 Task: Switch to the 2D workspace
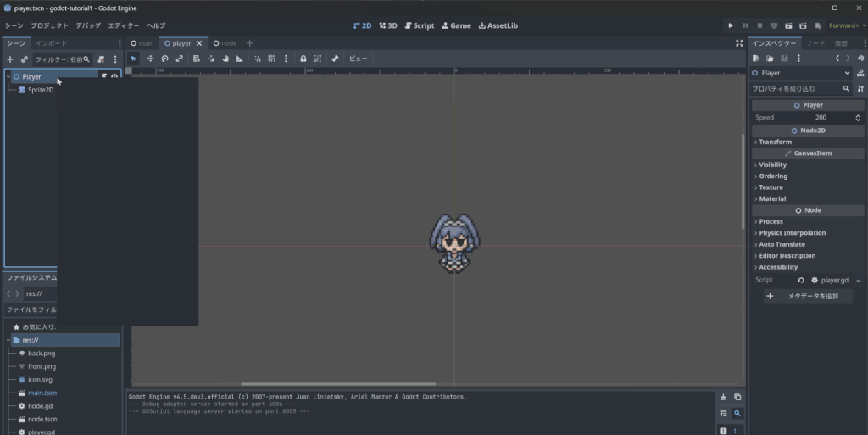point(362,25)
